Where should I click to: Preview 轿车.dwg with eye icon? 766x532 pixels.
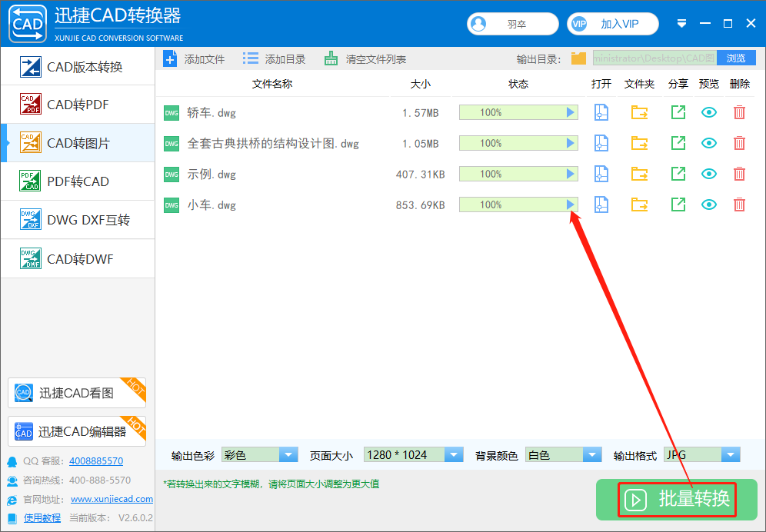tap(709, 112)
